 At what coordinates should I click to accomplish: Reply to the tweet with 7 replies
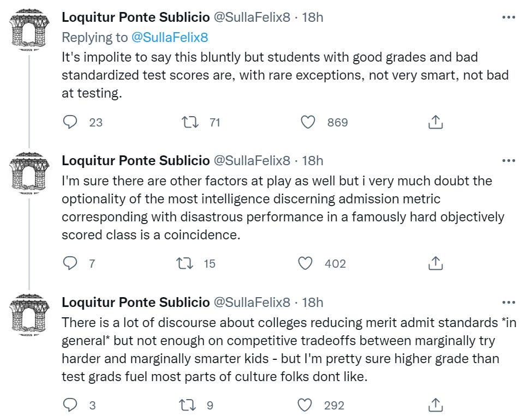[71, 263]
